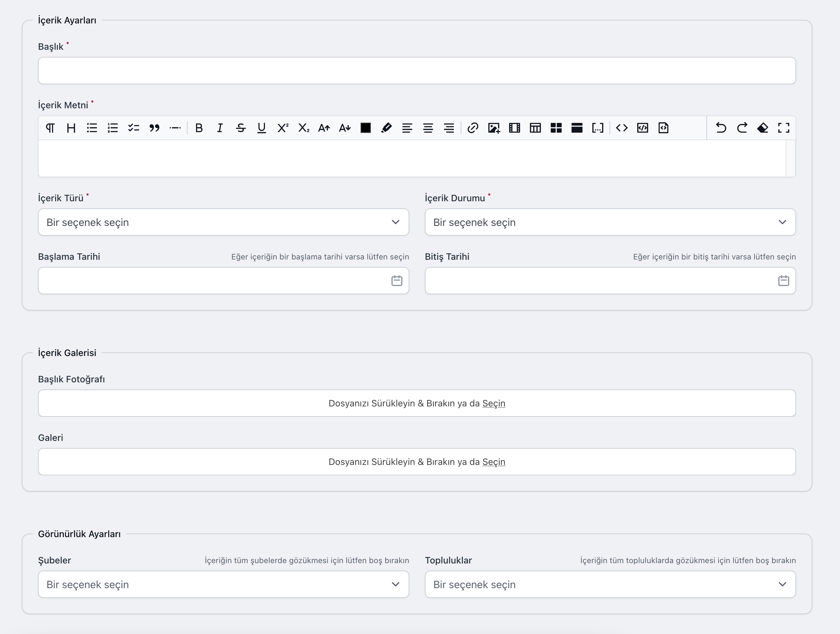Image resolution: width=840 pixels, height=634 pixels.
Task: Click Seçin link under Başlık Fotoğrafı
Action: tap(493, 403)
